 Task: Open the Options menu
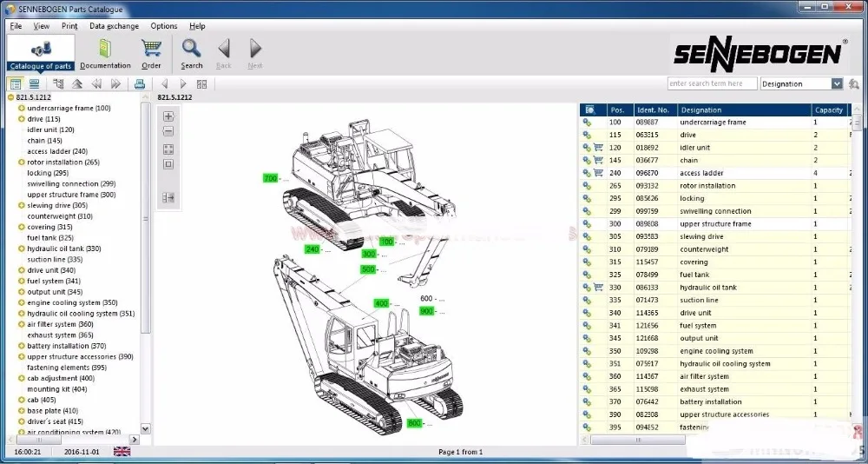[164, 26]
